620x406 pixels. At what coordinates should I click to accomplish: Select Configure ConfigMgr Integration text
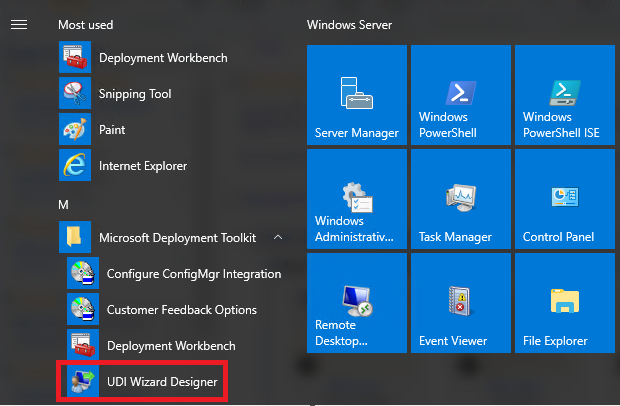[194, 274]
